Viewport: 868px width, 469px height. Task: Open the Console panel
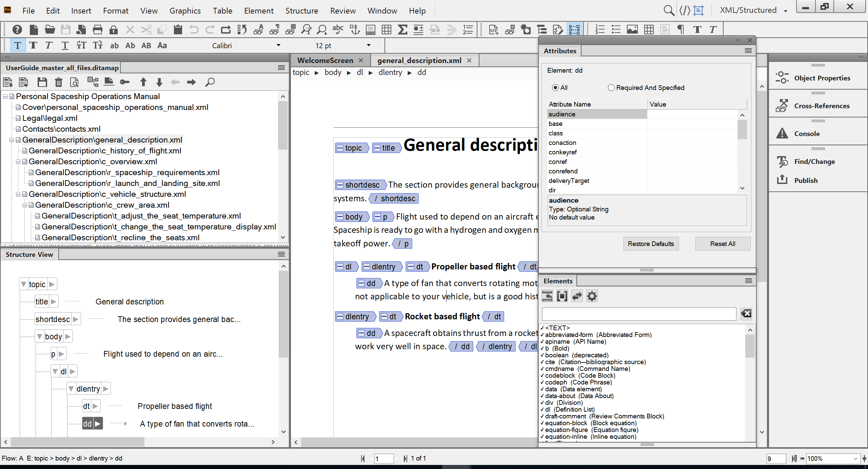pos(806,133)
